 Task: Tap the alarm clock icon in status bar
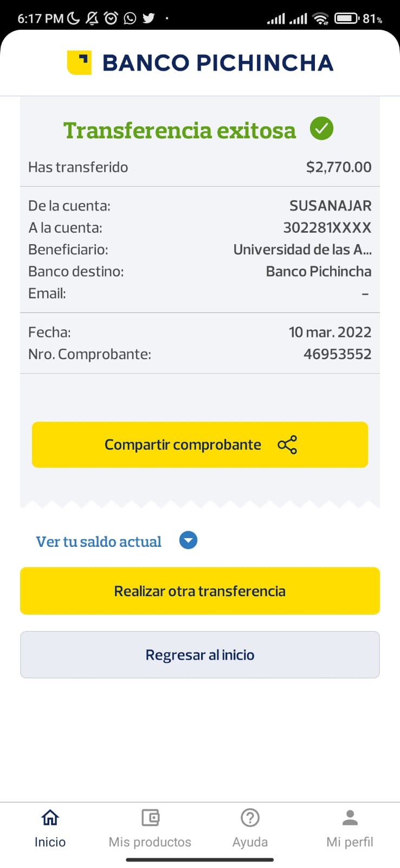point(111,18)
